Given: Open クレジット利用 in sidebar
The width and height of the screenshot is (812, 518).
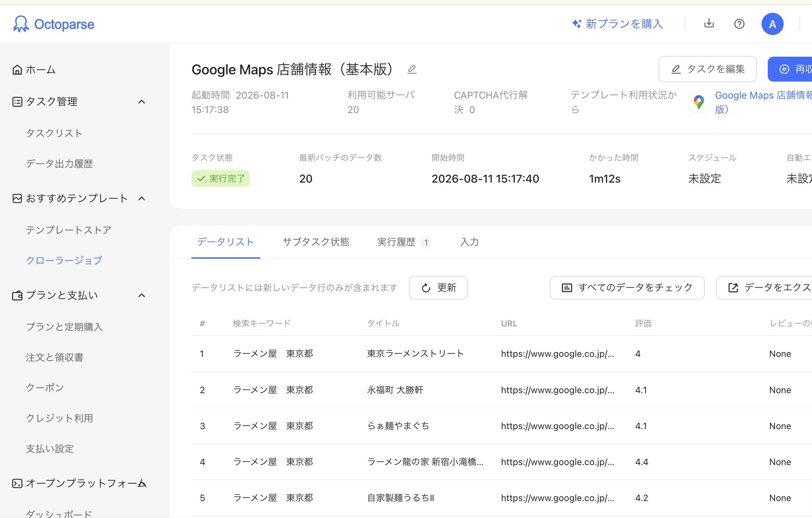Looking at the screenshot, I should tap(59, 418).
